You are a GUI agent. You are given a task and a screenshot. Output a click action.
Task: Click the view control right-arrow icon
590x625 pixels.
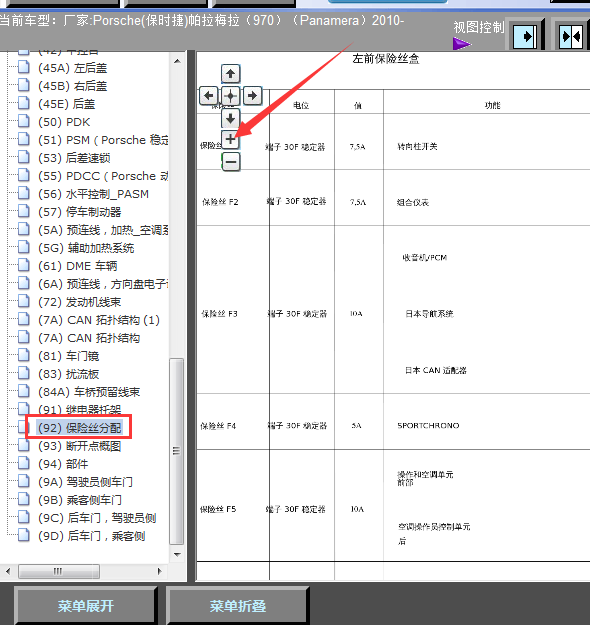point(525,37)
